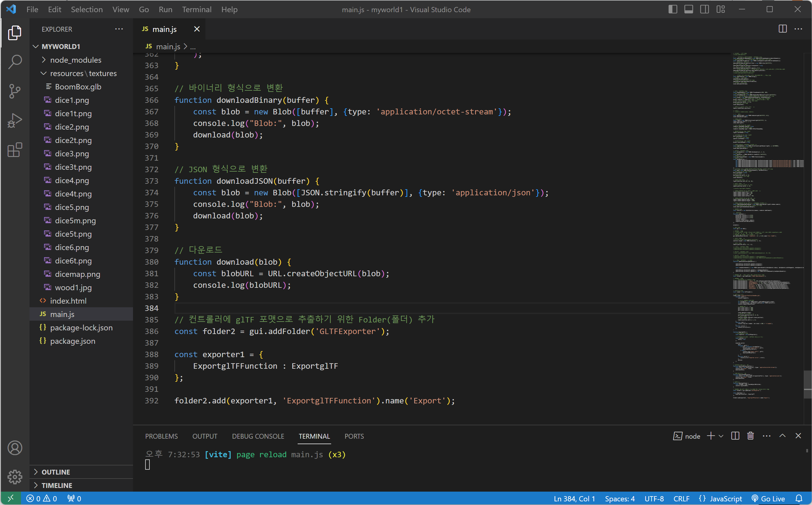This screenshot has height=505, width=812.
Task: Toggle the bottom panel layout button
Action: pyautogui.click(x=689, y=9)
